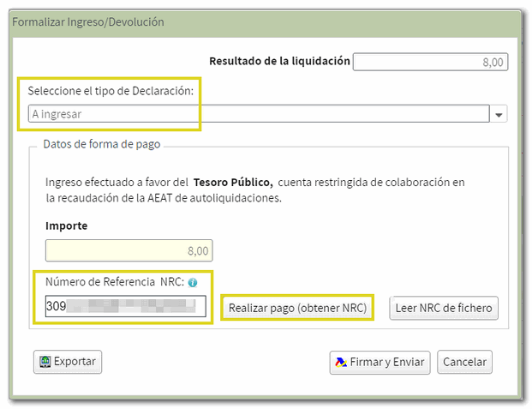
Task: Click the Exportar button text
Action: pyautogui.click(x=75, y=362)
